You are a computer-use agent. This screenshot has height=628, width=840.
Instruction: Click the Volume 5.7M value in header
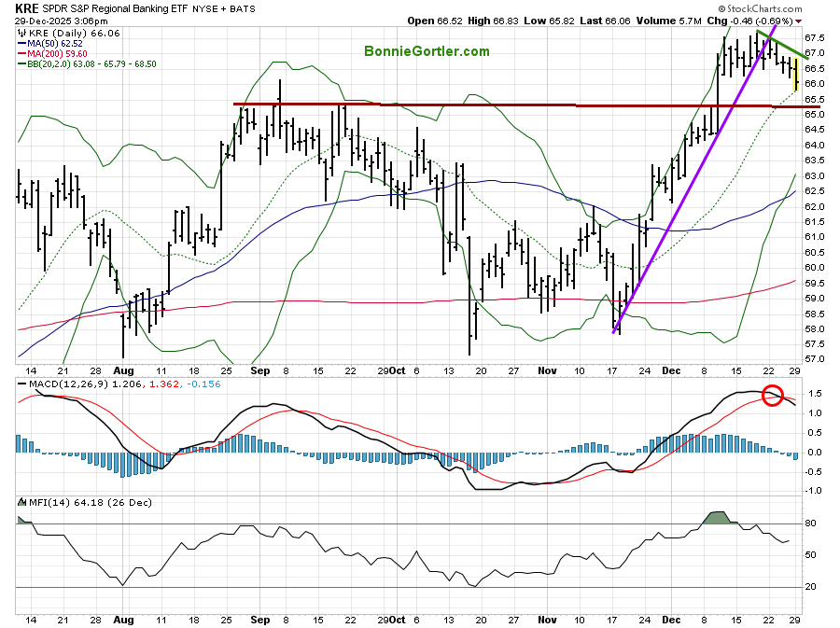coord(687,20)
